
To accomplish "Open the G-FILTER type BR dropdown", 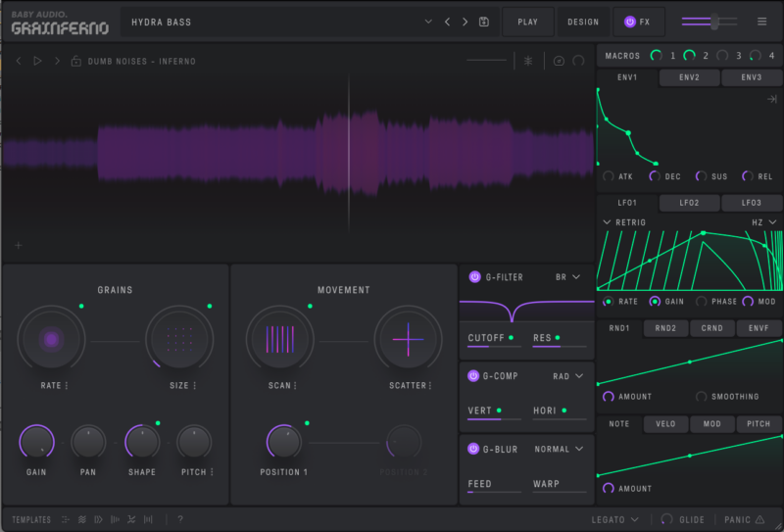I will click(568, 277).
